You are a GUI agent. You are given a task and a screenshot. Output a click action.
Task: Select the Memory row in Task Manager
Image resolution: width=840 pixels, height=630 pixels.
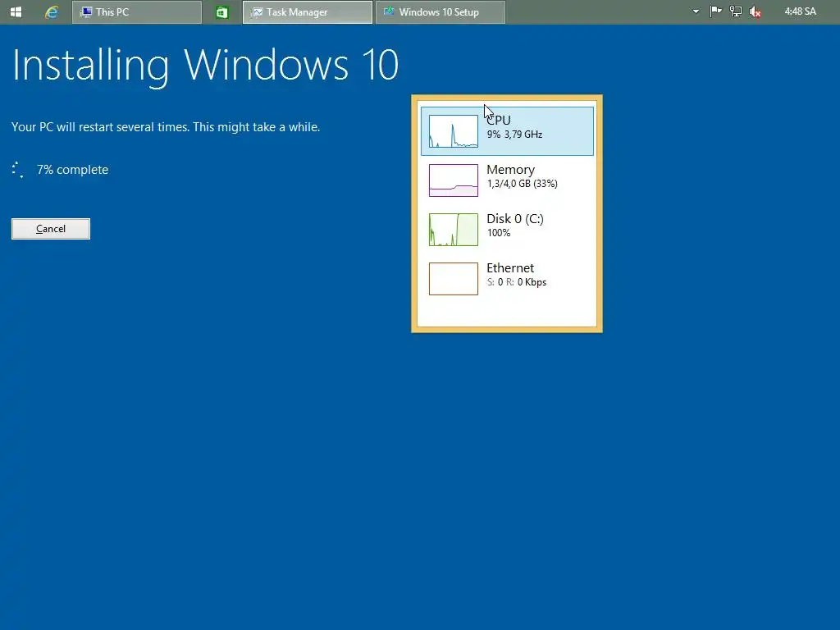[507, 180]
